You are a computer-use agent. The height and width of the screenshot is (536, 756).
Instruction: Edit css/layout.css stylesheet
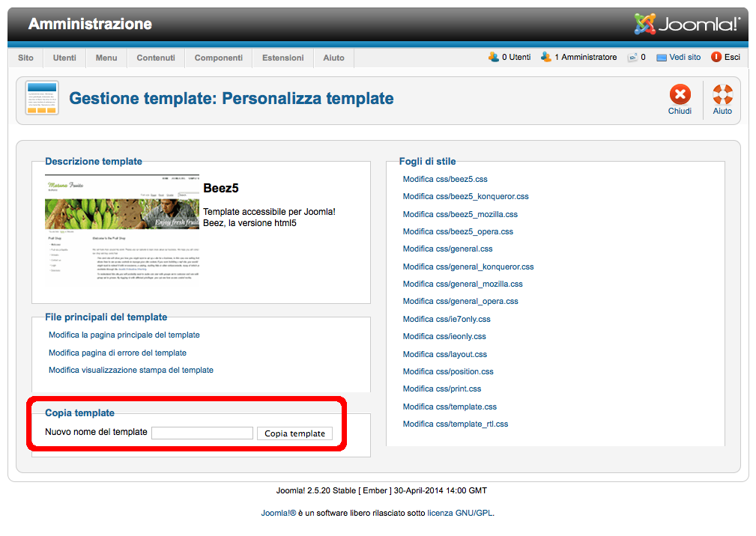coord(444,354)
